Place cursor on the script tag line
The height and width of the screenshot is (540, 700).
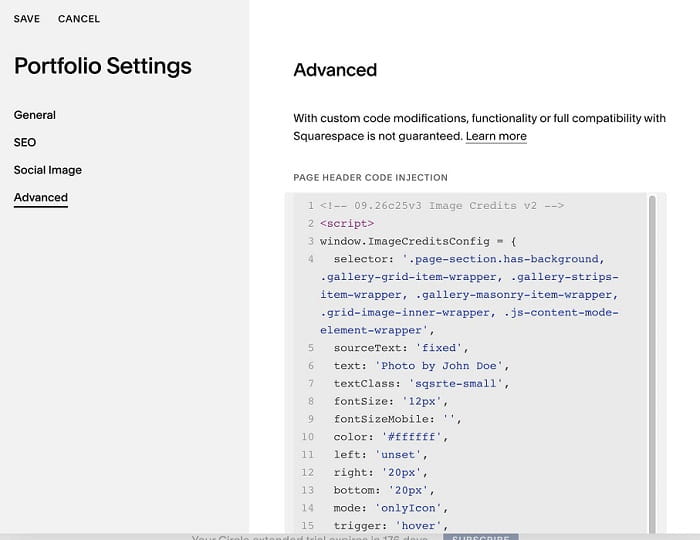pos(347,224)
